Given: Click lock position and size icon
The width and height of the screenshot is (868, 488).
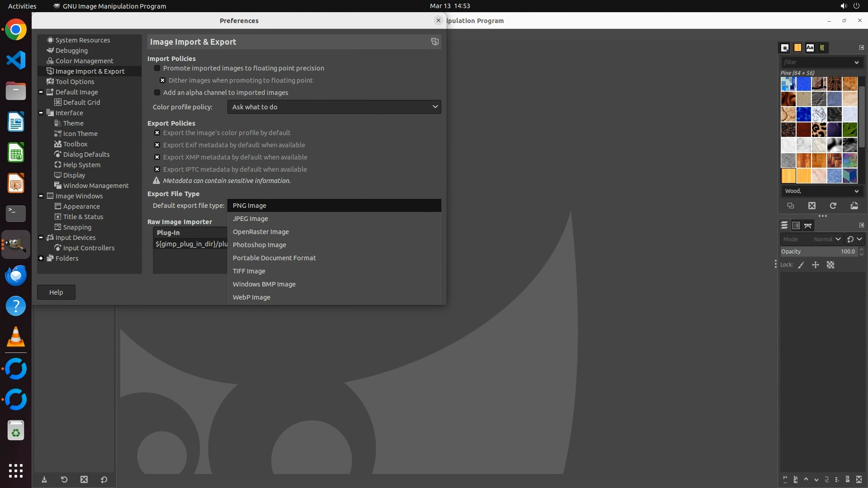Looking at the screenshot, I should [816, 265].
